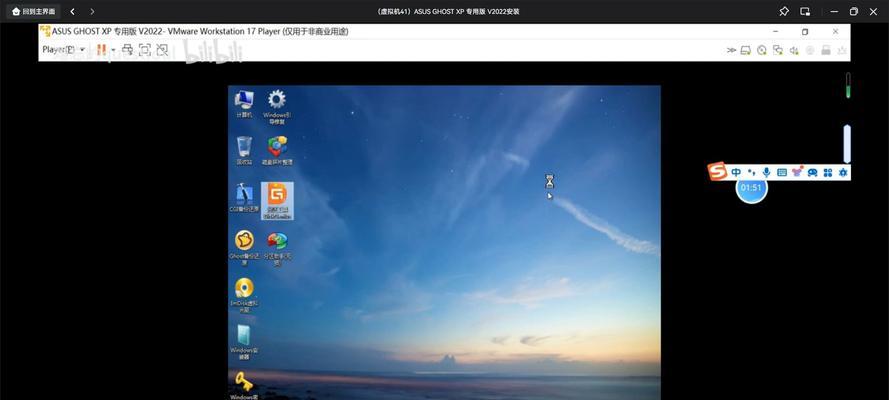The image size is (889, 400).
Task: Go back with the left arrow
Action: pyautogui.click(x=72, y=11)
